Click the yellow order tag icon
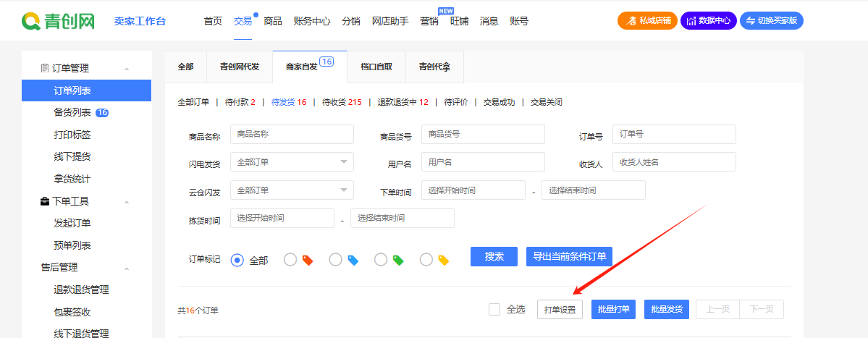Image resolution: width=868 pixels, height=338 pixels. coord(444,260)
